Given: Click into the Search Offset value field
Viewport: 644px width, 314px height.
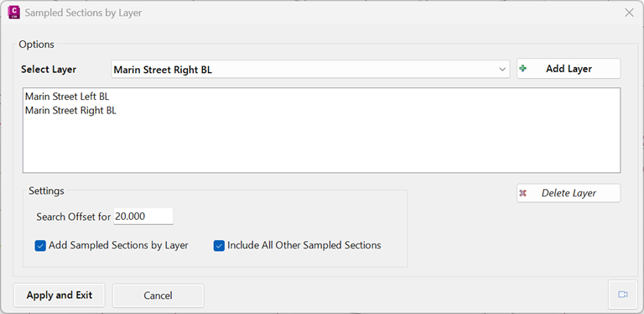Looking at the screenshot, I should point(143,217).
